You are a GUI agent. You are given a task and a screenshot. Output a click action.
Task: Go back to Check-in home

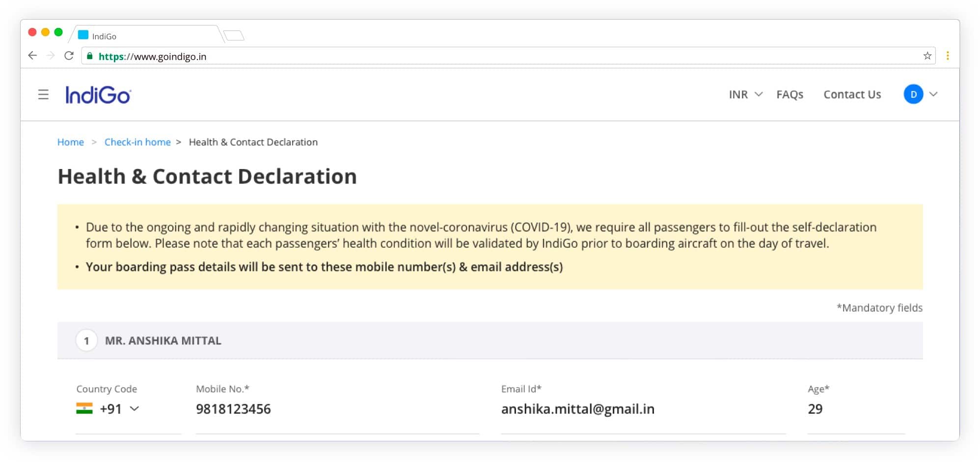coord(137,142)
